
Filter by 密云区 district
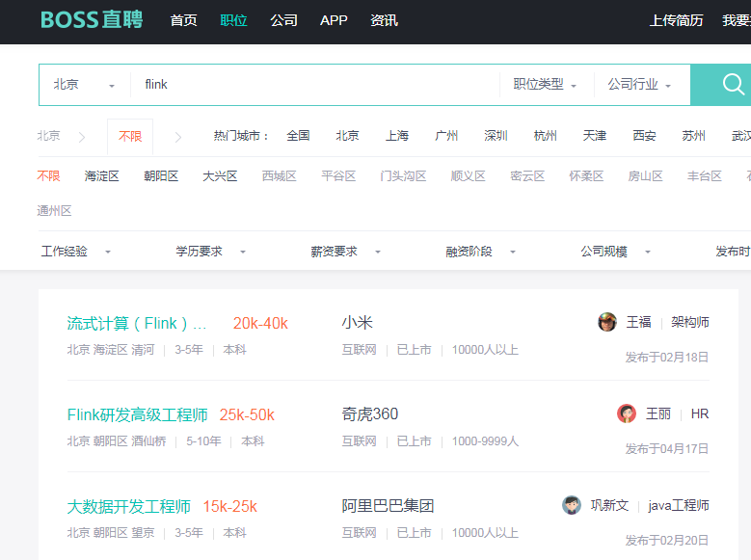(527, 176)
